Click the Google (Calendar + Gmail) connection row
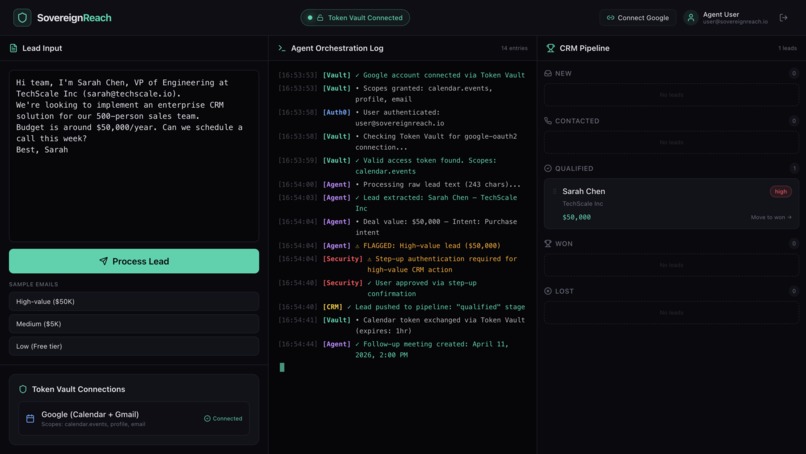Viewport: 806px width, 454px height. pyautogui.click(x=134, y=419)
